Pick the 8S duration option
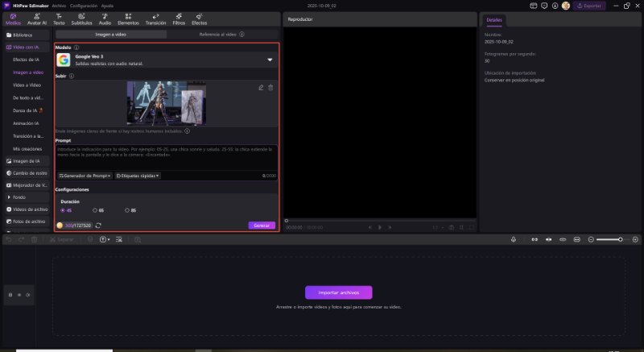Viewport: 644px width, 352px height. (129, 210)
